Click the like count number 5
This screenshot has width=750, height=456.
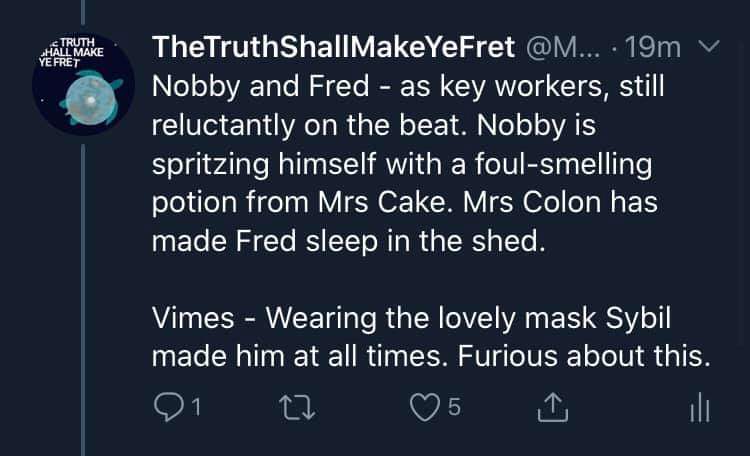click(454, 407)
